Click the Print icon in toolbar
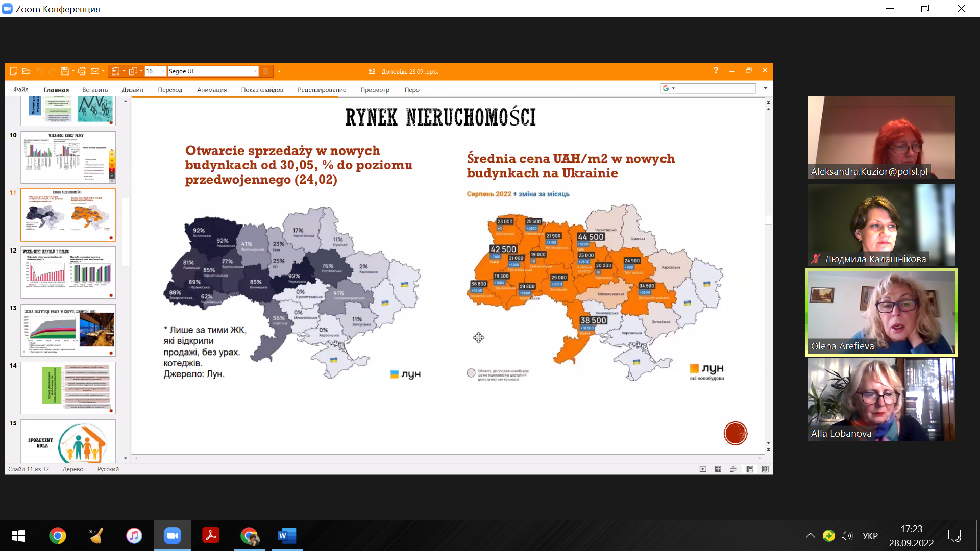The height and width of the screenshot is (551, 980). pos(82,71)
